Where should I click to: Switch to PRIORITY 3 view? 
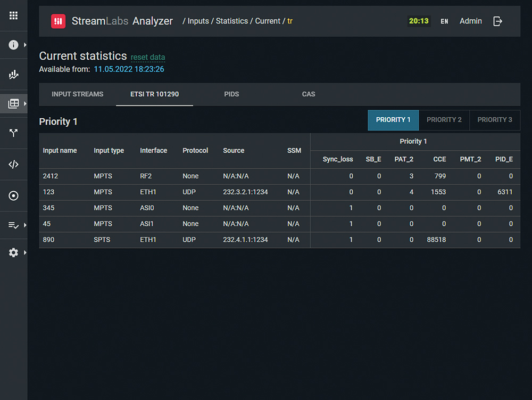[495, 120]
